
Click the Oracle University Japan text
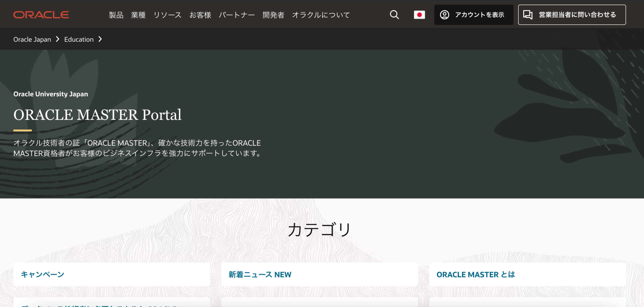(x=51, y=94)
